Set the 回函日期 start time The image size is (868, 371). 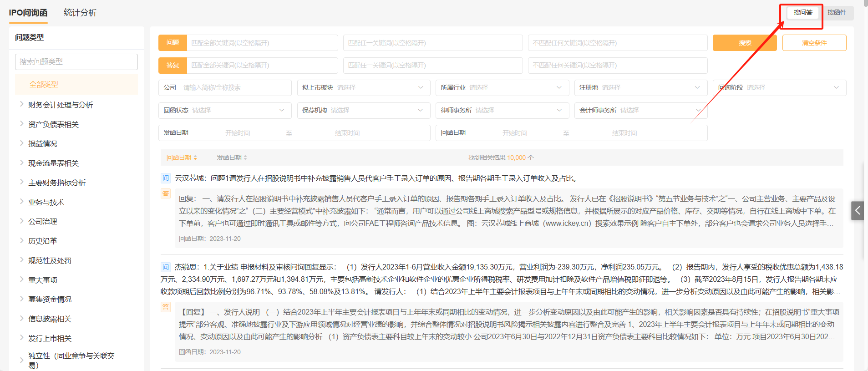pyautogui.click(x=515, y=133)
